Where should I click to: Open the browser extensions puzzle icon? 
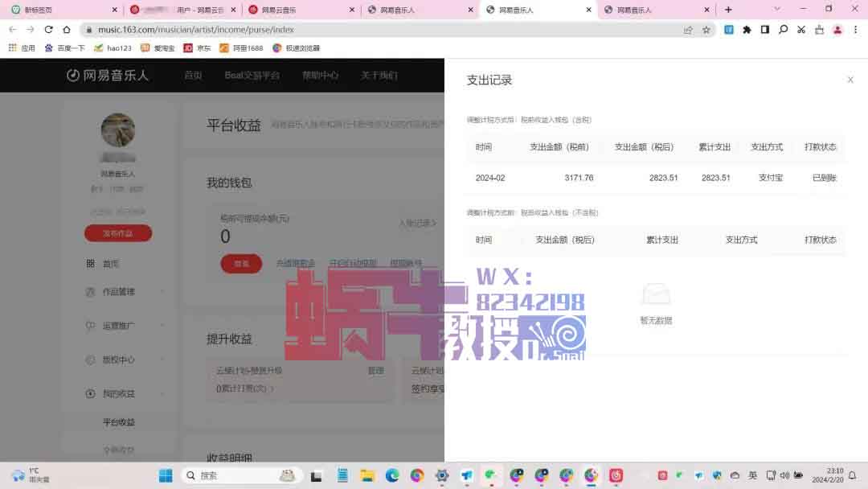(747, 30)
